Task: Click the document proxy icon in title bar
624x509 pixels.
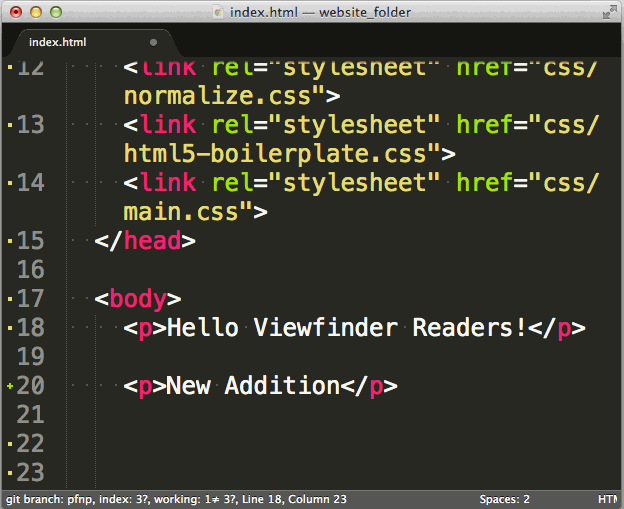Action: [x=219, y=12]
